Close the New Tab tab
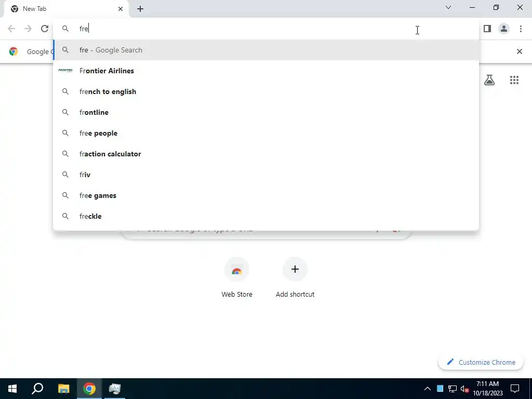The height and width of the screenshot is (399, 532). tap(121, 9)
